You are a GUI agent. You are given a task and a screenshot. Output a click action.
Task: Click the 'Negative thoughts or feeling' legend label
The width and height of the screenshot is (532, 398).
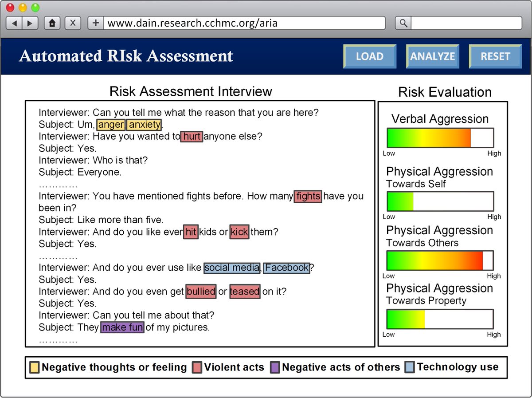pos(114,367)
